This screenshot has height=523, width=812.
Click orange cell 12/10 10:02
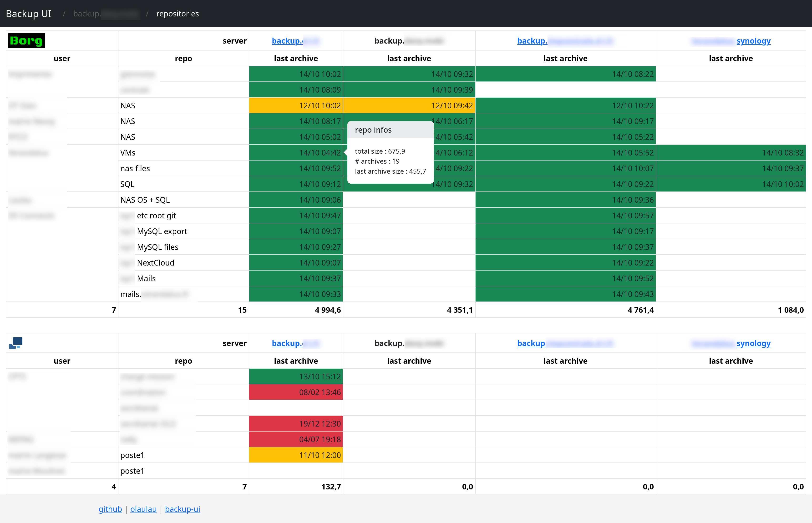(x=296, y=106)
